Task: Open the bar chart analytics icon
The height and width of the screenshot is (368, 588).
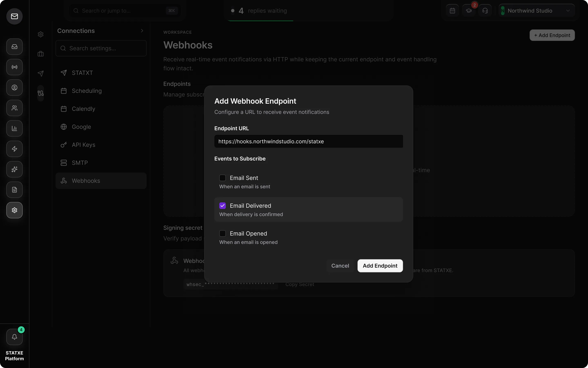Action: tap(14, 129)
